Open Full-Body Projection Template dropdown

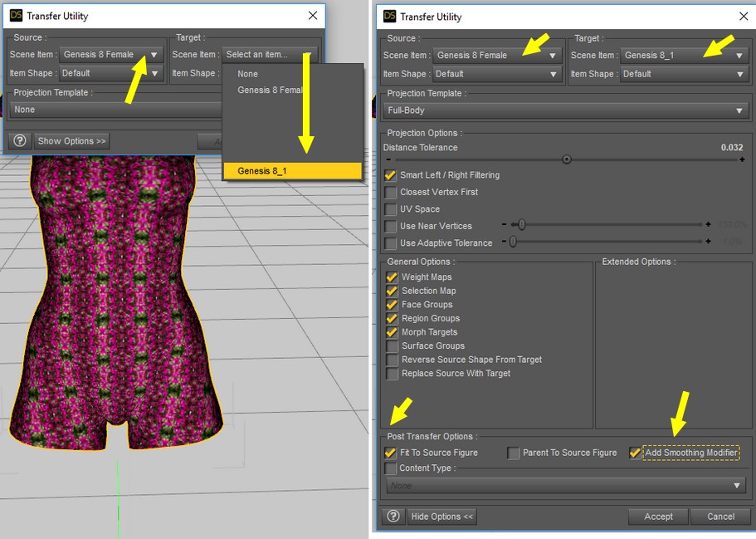(566, 110)
